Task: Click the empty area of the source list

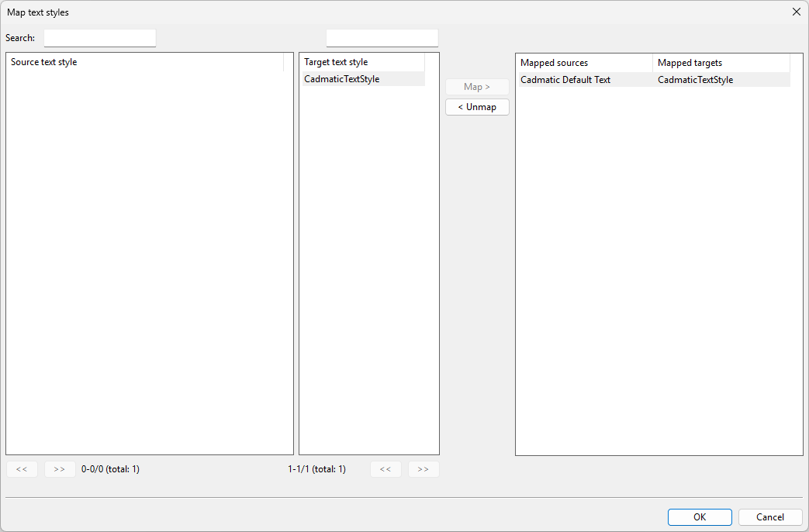Action: (x=149, y=256)
